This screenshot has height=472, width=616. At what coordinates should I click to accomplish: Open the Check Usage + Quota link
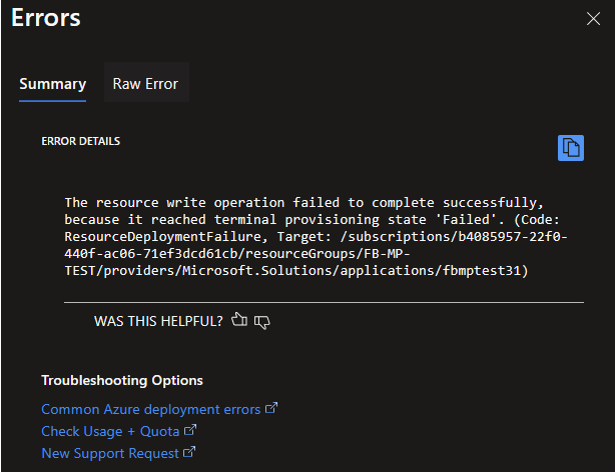point(110,431)
